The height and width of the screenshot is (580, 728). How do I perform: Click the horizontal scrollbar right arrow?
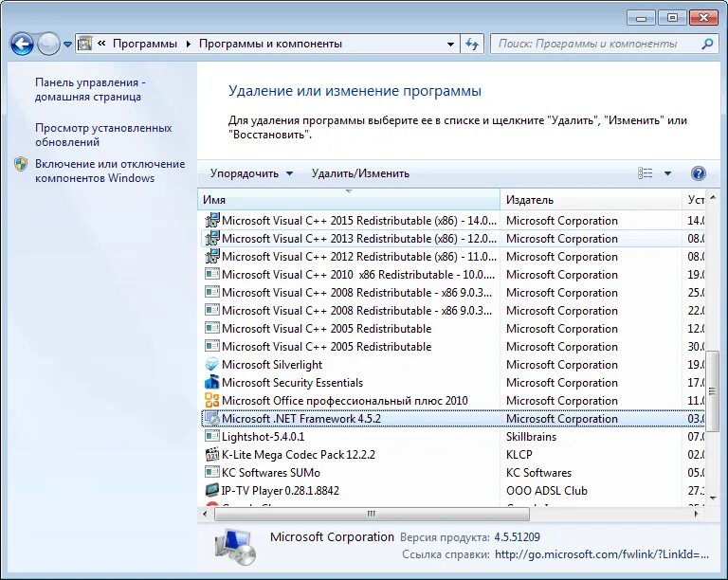[x=696, y=514]
